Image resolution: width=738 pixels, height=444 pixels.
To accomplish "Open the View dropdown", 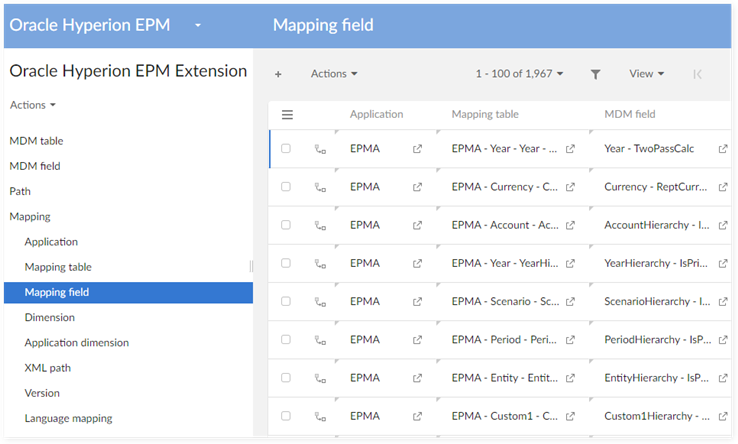I will [x=646, y=74].
